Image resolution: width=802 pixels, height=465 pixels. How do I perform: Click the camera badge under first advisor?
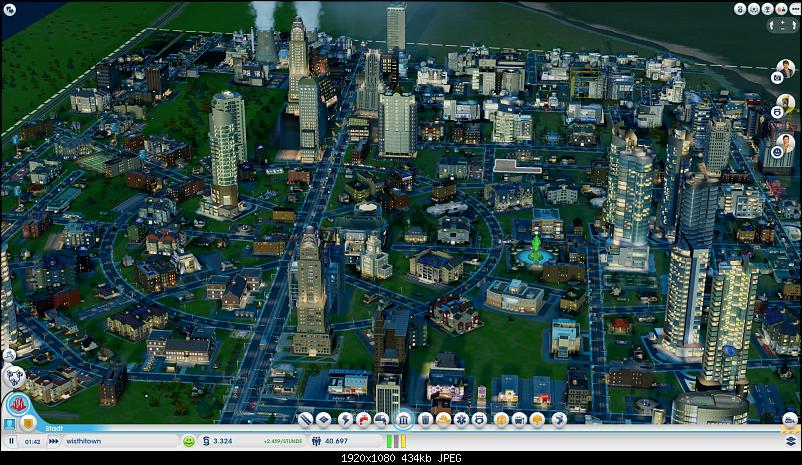tap(777, 78)
